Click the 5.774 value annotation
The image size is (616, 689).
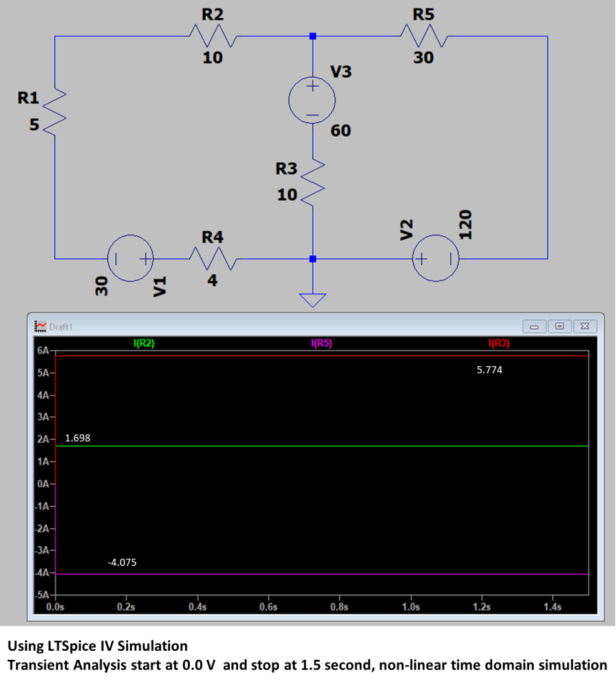point(490,370)
